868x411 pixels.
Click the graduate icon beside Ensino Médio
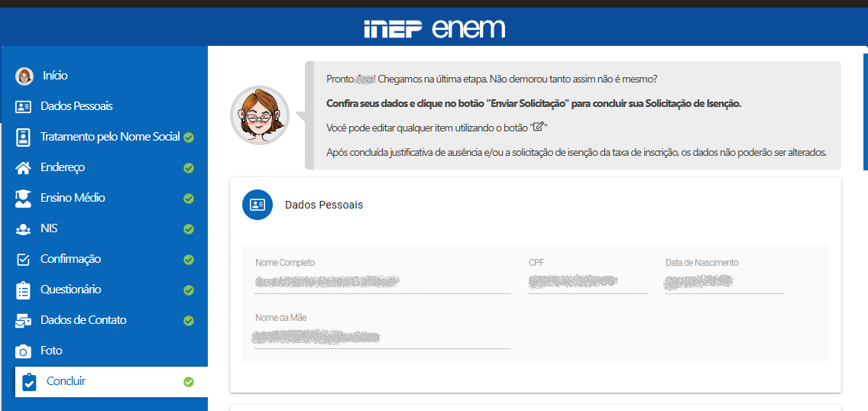tap(24, 198)
